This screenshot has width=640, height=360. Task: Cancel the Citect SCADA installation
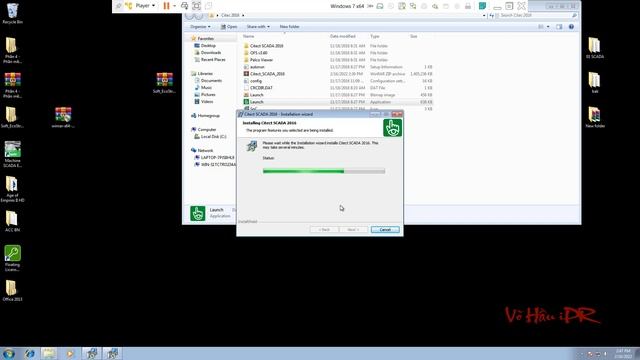point(385,229)
